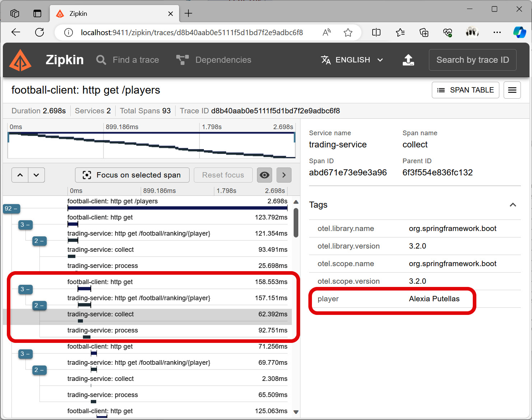Collapse the '3 –' node beside the 71.256ms span
The image size is (532, 420).
(x=25, y=354)
